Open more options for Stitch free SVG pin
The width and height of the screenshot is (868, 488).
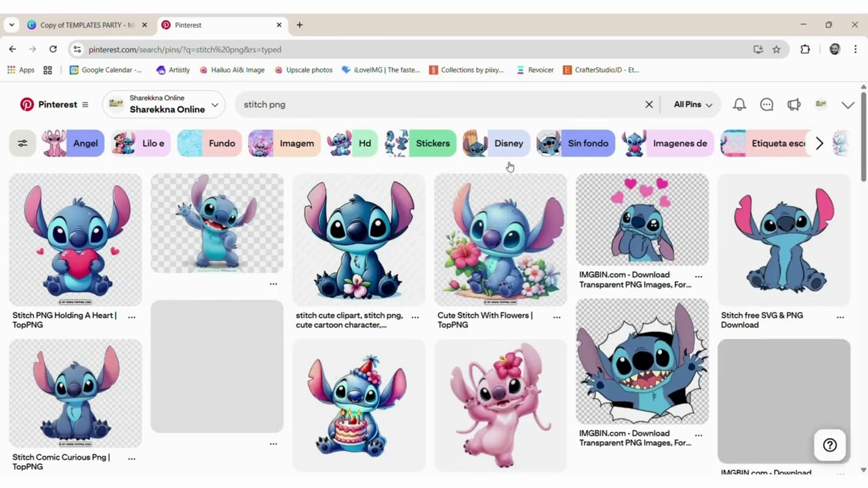[x=840, y=317]
